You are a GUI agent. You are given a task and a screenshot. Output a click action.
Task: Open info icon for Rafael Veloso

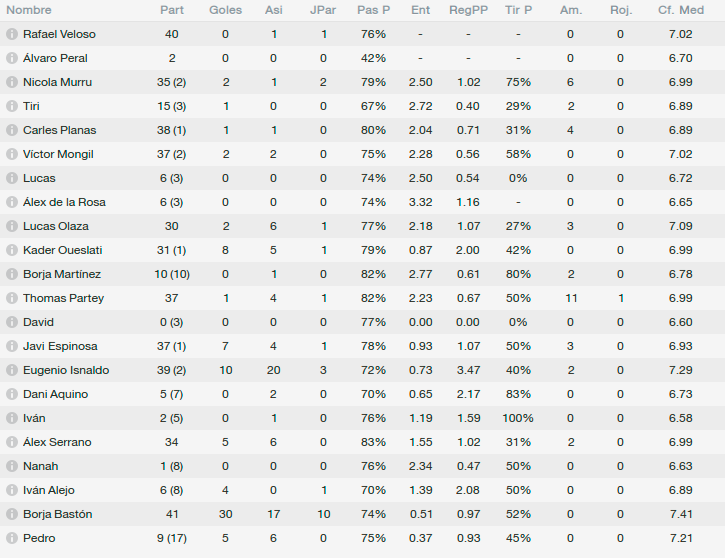tap(12, 34)
